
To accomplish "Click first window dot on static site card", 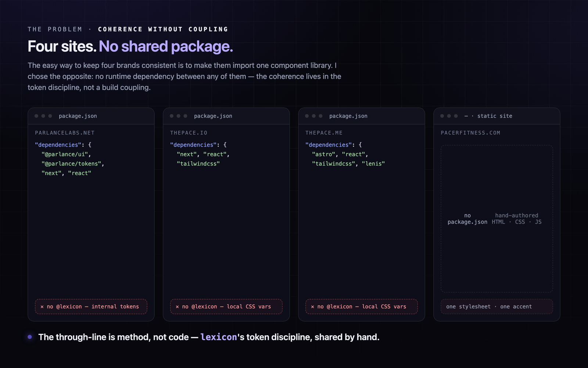I will pos(442,116).
